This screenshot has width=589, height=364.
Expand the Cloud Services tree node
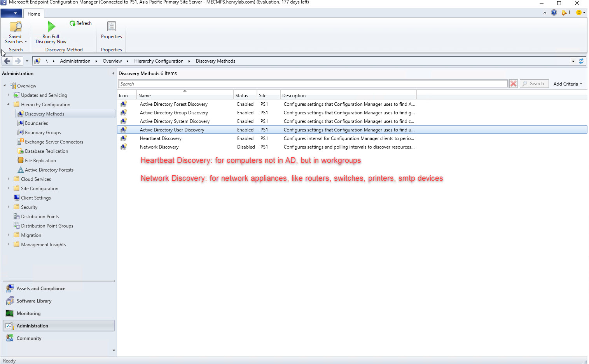(x=9, y=179)
